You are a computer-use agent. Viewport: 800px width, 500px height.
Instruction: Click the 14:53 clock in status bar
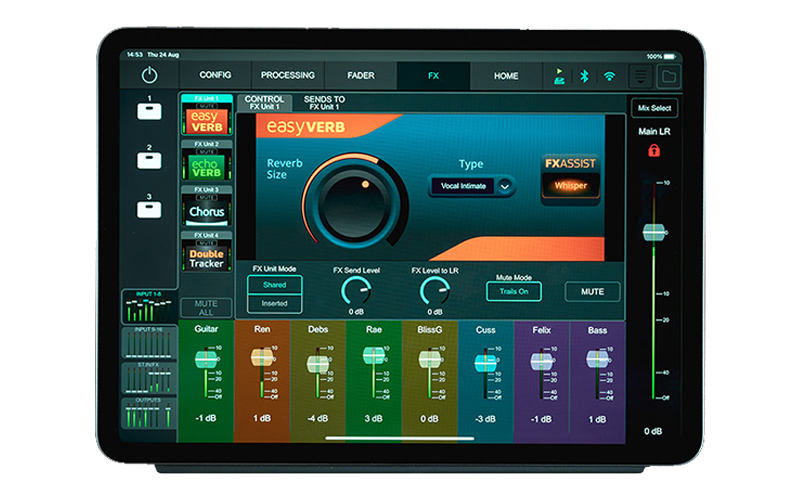tap(135, 55)
